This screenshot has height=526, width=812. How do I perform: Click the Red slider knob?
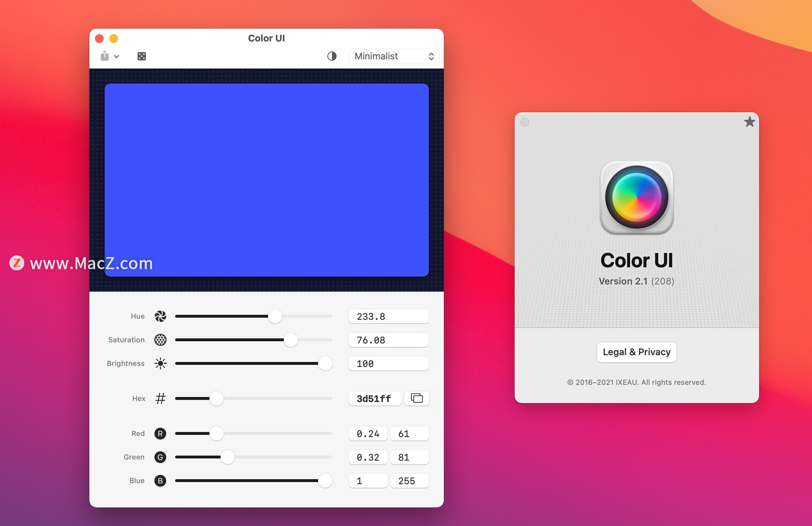point(217,433)
